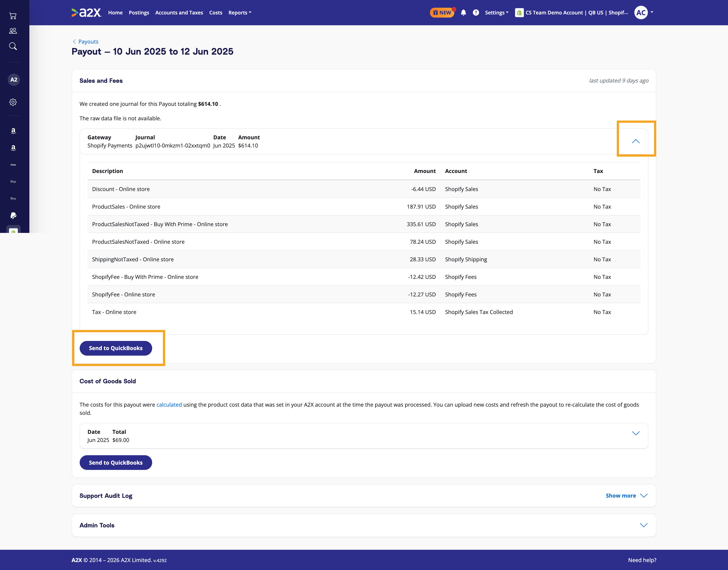This screenshot has height=570, width=728.
Task: Expand the Reports dropdown menu
Action: pyautogui.click(x=240, y=13)
